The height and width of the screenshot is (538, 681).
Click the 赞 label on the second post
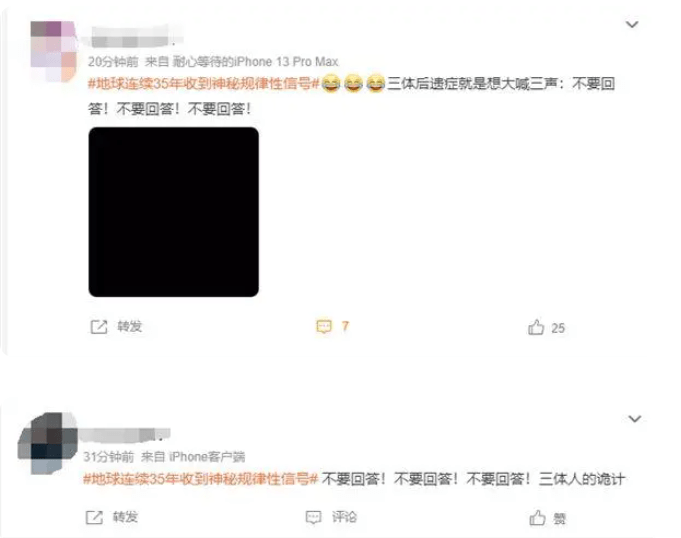point(559,518)
